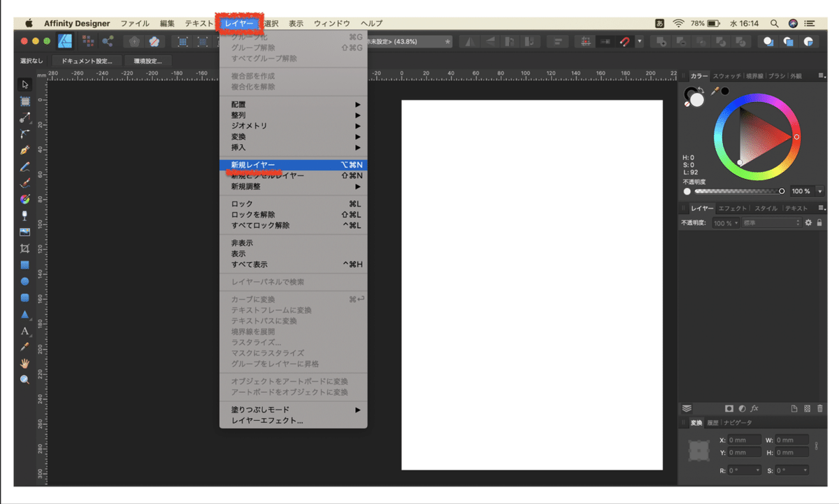The height and width of the screenshot is (504, 839).
Task: Open snapping options dropdown arrow
Action: tap(639, 42)
